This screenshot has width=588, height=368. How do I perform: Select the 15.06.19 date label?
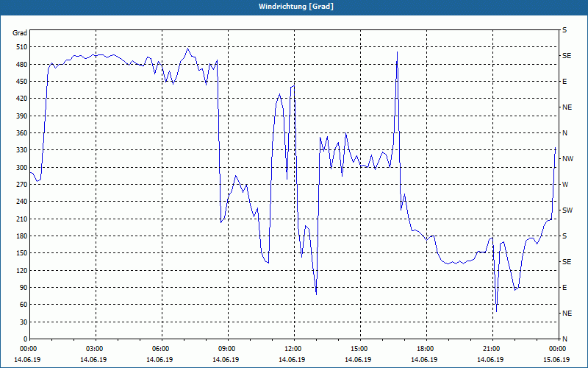[x=556, y=359]
